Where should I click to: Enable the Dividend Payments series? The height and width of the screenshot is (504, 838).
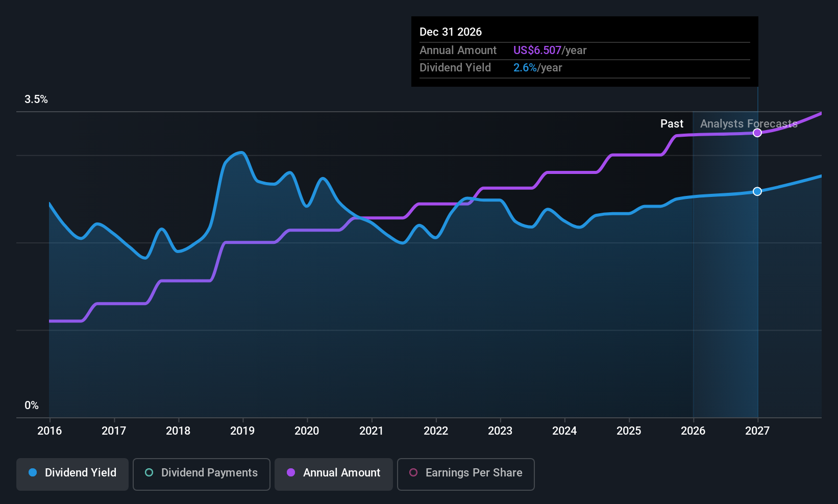tap(202, 474)
